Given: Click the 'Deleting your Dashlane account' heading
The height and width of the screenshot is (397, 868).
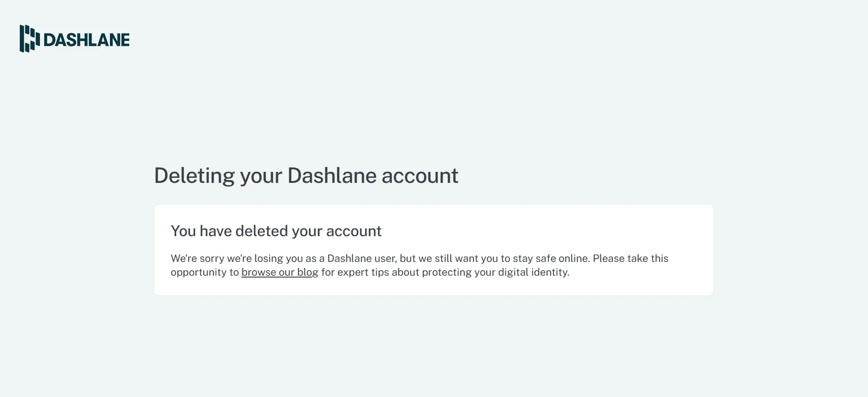Looking at the screenshot, I should (x=306, y=176).
